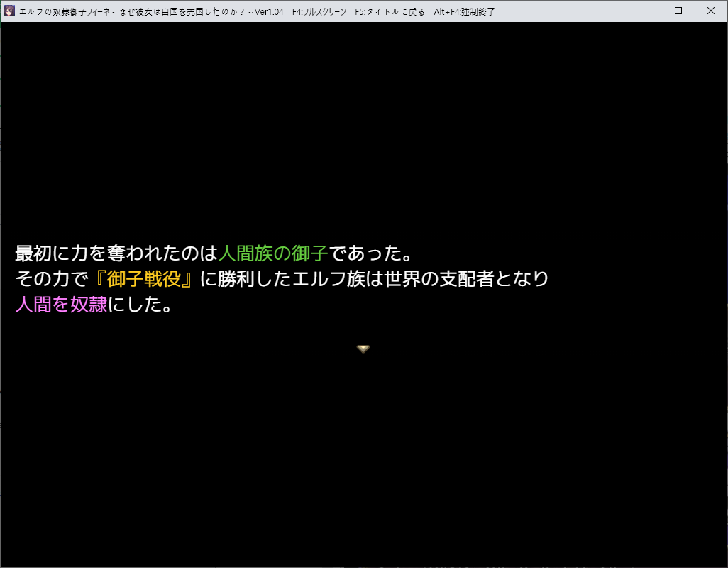
Task: Click the text その力で
Action: pyautogui.click(x=52, y=278)
